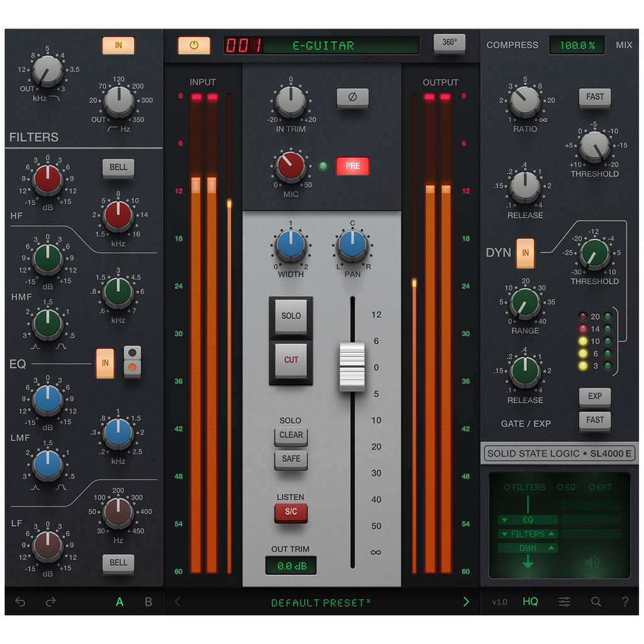Click the compressor RATIO knob
The image size is (644, 644).
[525, 101]
